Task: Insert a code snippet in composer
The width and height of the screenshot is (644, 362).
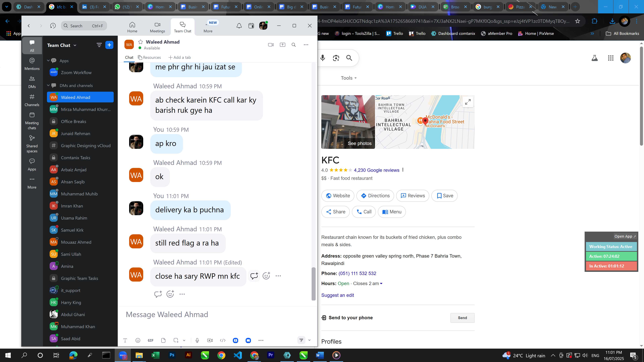Action: 223,340
